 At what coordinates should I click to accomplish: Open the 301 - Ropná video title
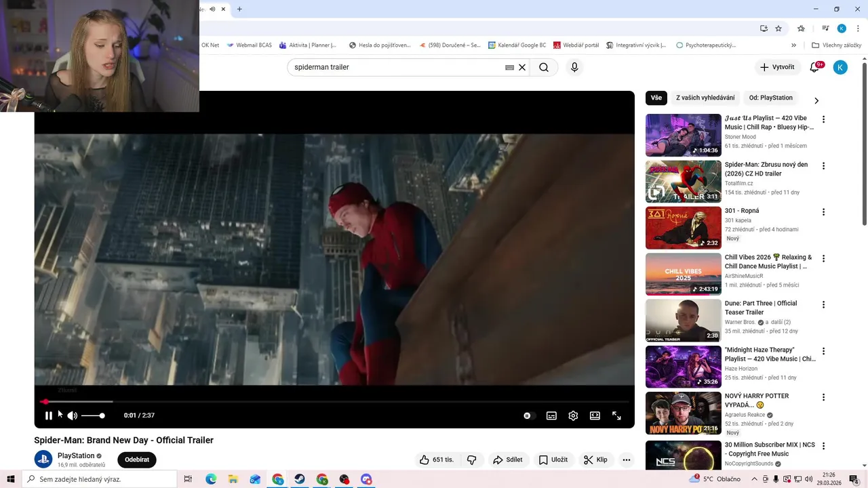pyautogui.click(x=742, y=211)
